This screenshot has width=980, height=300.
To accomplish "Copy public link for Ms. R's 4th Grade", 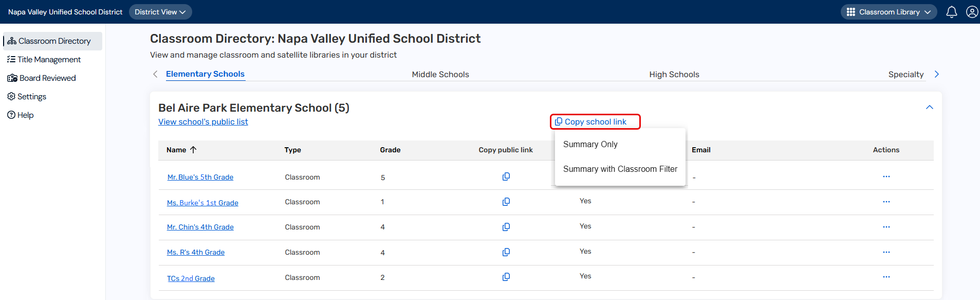I will (506, 252).
